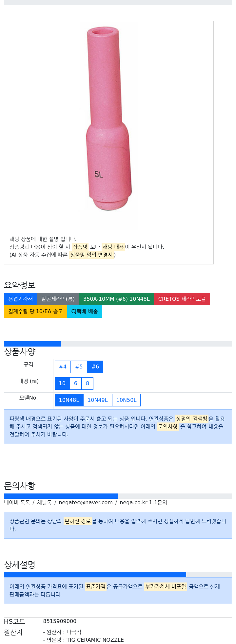Choose model 10N48L
Viewport: 236px width, 644px height.
click(x=69, y=400)
